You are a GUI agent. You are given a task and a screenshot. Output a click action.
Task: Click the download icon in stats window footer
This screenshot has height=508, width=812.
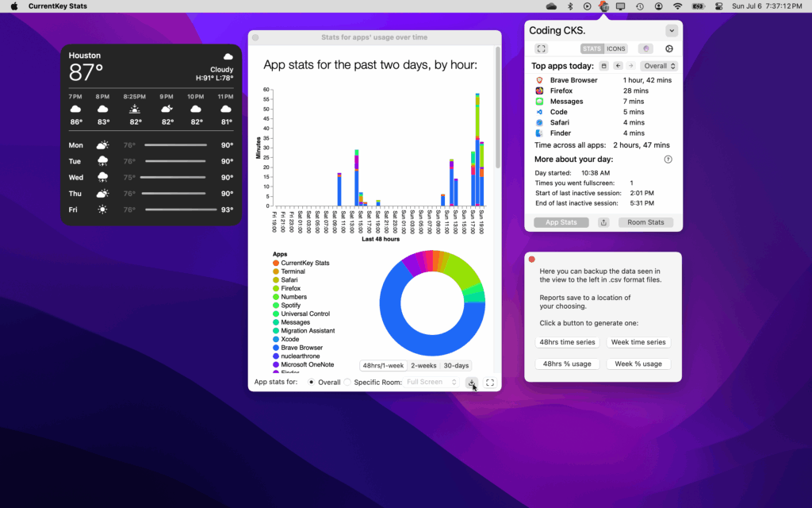[471, 383]
